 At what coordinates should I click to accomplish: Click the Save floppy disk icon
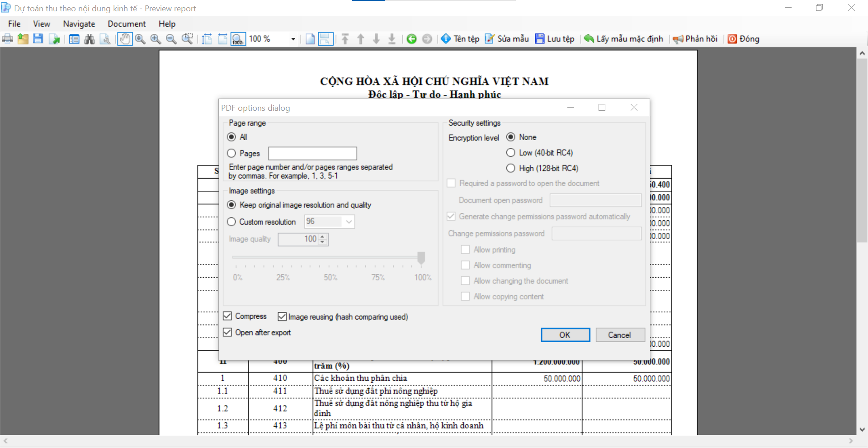coord(38,39)
